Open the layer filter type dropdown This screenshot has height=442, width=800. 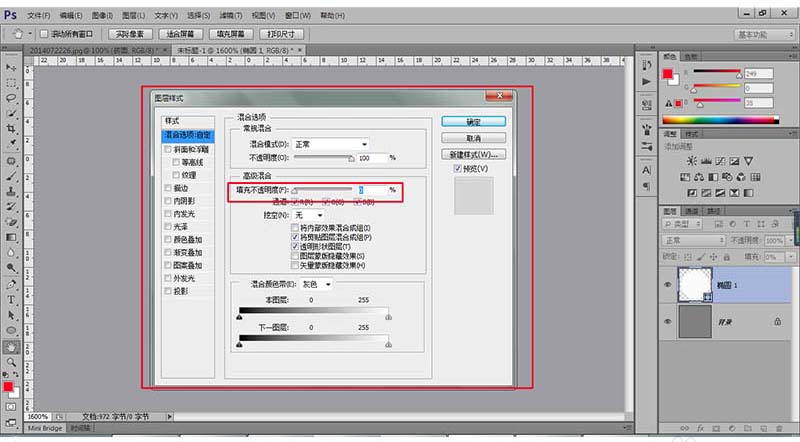pyautogui.click(x=682, y=224)
